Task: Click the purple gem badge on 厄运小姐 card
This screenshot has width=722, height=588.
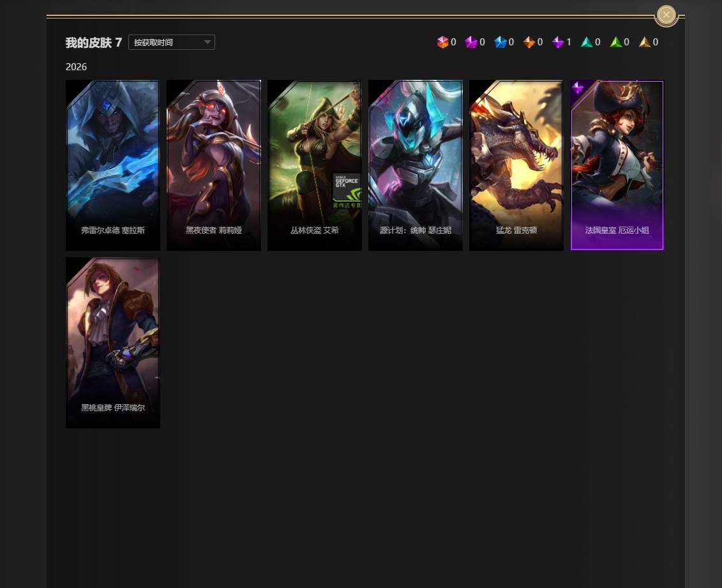Action: [578, 87]
